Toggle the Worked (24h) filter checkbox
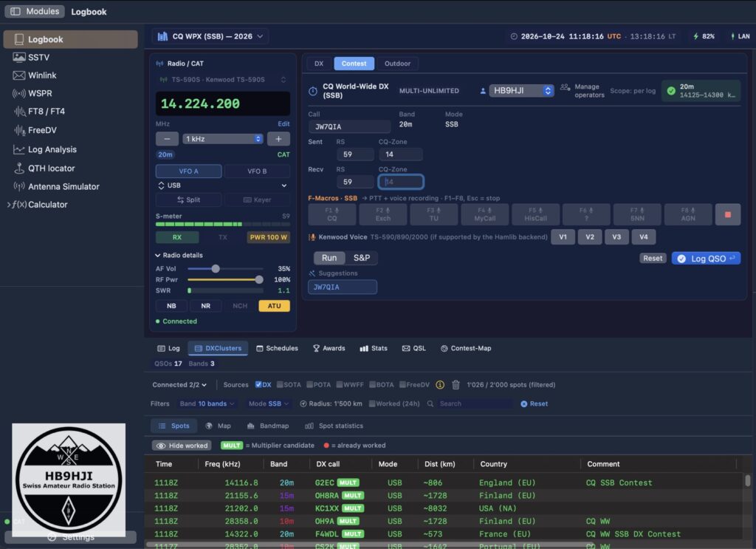The height and width of the screenshot is (549, 756). pyautogui.click(x=372, y=403)
